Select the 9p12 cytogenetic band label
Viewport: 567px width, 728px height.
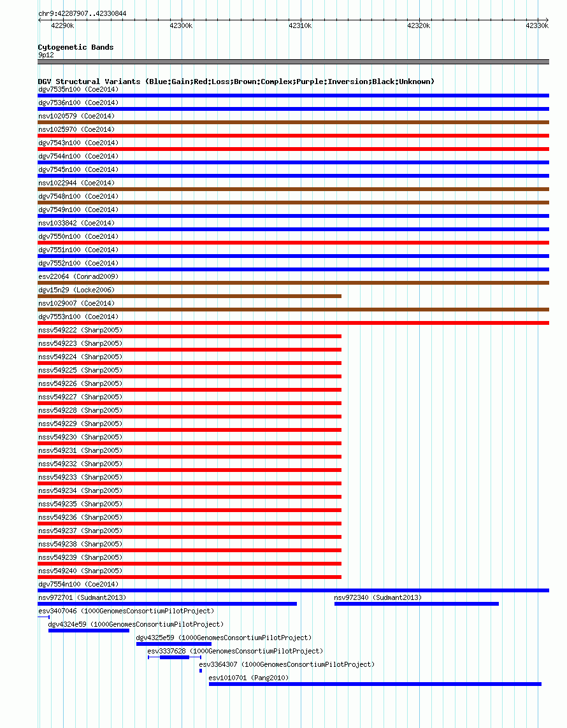(46, 55)
